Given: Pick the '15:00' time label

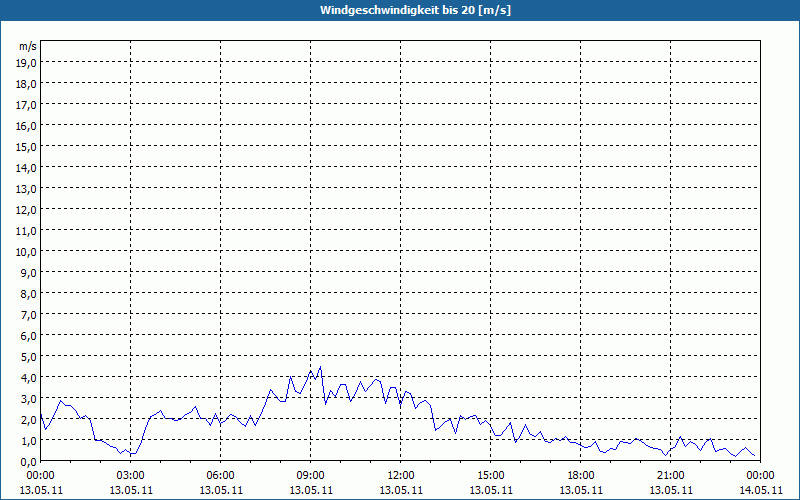Looking at the screenshot, I should click(491, 476).
